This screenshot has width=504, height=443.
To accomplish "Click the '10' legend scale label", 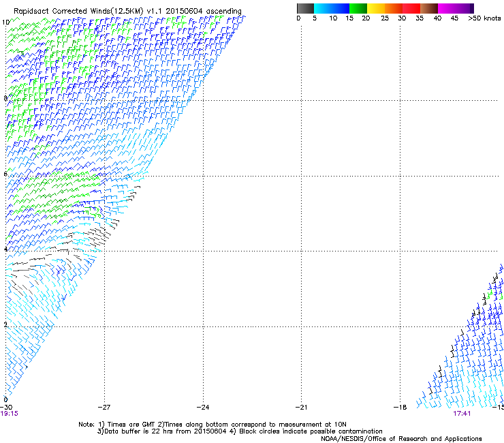I will coord(333,18).
